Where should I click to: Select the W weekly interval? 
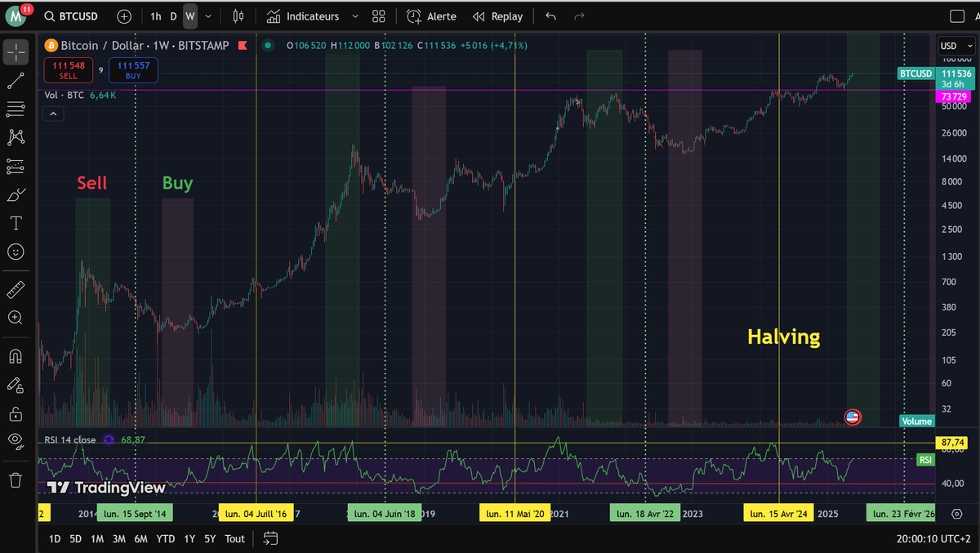(x=189, y=16)
